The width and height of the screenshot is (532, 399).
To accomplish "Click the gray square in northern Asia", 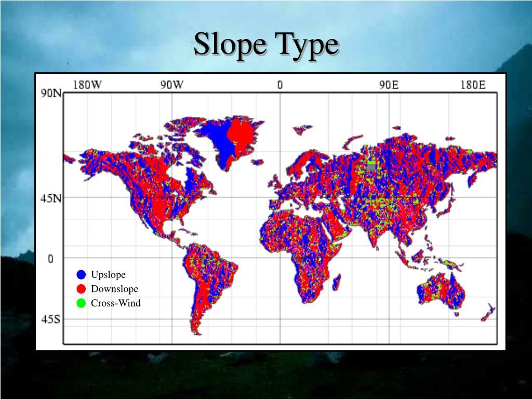I will pyautogui.click(x=371, y=166).
